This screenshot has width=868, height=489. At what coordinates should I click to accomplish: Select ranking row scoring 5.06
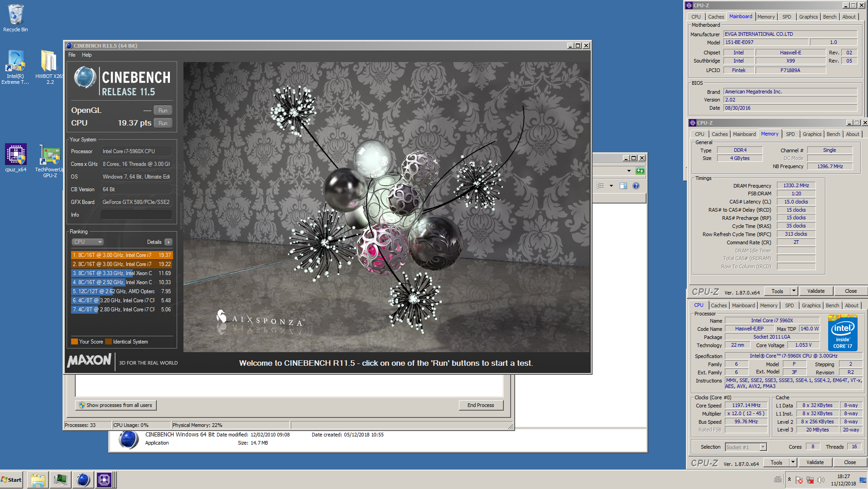122,310
